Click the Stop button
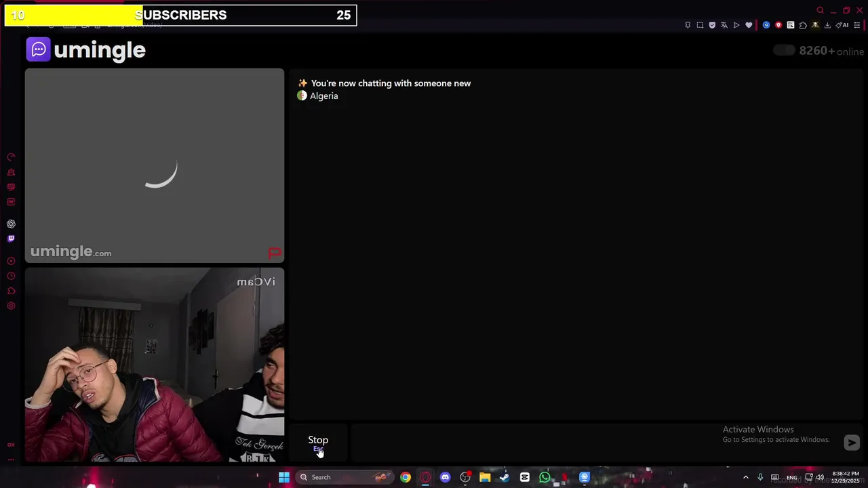Screen dimensions: 868x488 [x=318, y=442]
